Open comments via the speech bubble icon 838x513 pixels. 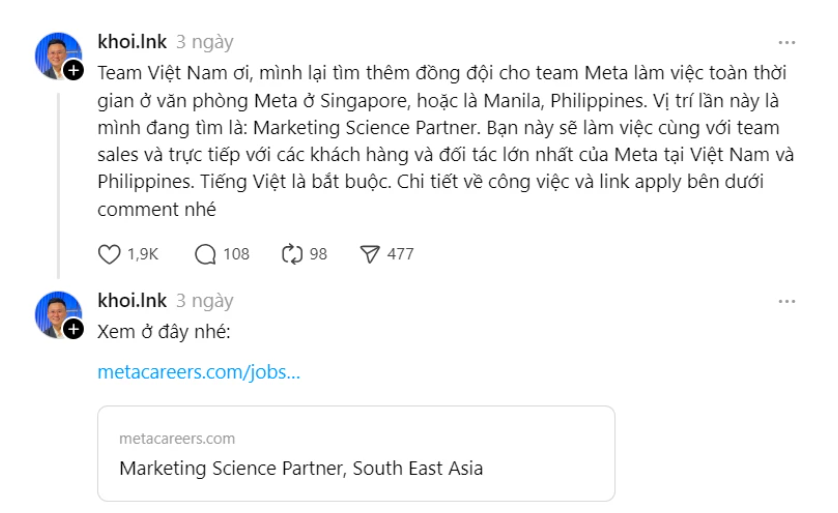point(205,253)
